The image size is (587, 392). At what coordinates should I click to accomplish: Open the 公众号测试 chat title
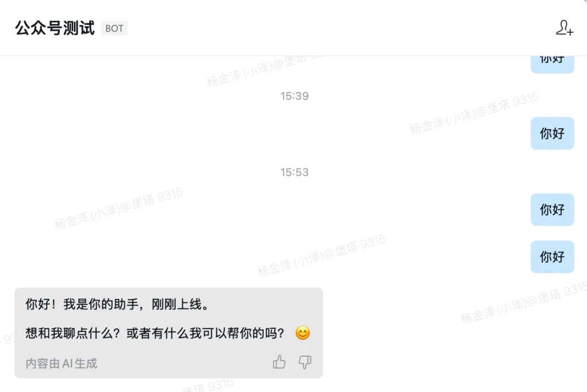55,28
